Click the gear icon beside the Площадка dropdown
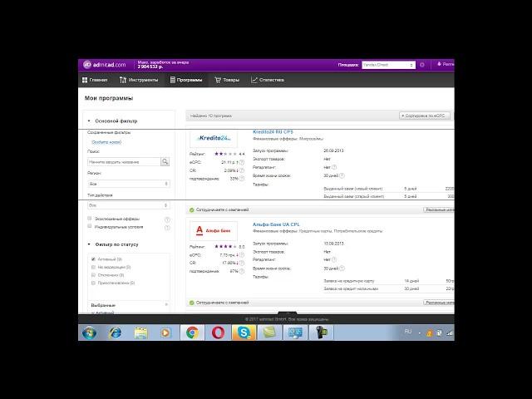Image resolution: width=532 pixels, height=399 pixels. coord(422,65)
